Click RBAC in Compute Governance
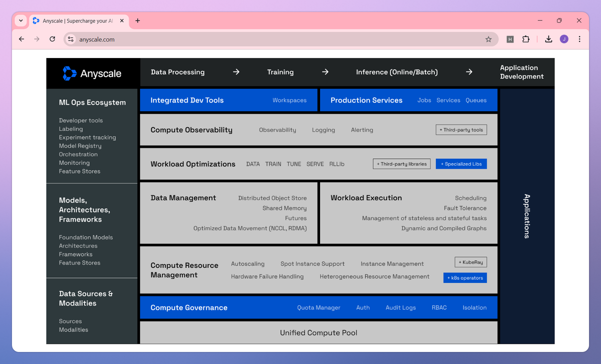 pos(439,307)
